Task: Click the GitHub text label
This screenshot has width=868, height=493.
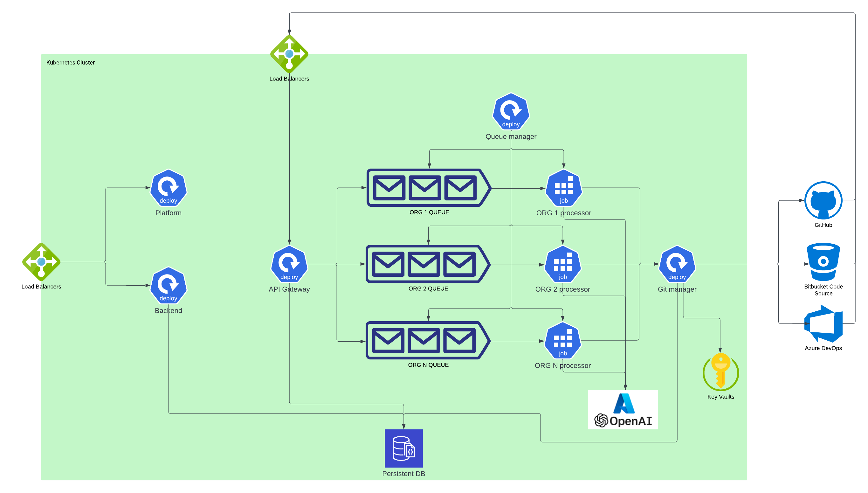Action: coord(823,225)
